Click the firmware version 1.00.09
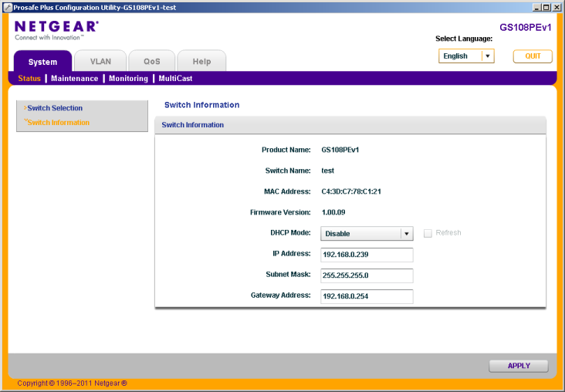Screen dimensions: 565x392 pyautogui.click(x=333, y=212)
